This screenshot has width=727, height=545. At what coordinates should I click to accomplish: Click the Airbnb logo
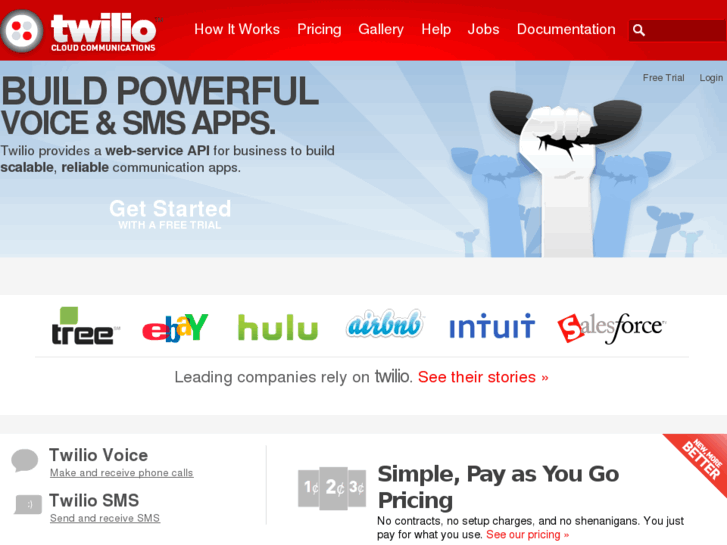click(x=384, y=324)
